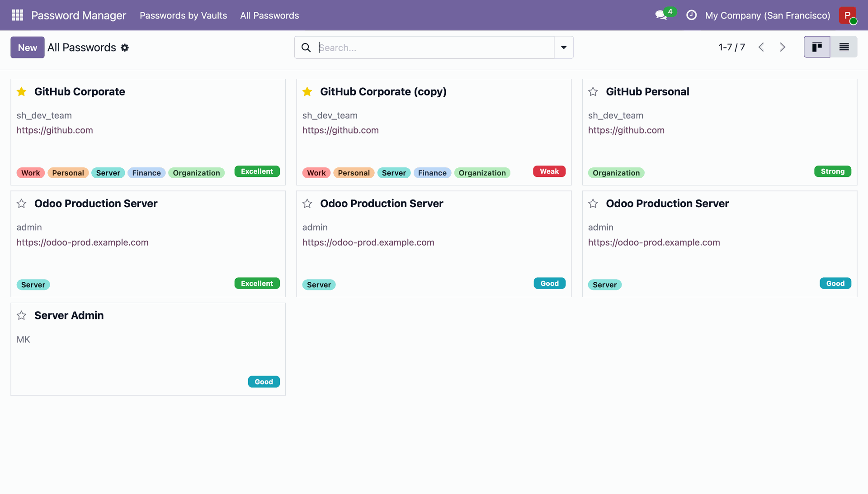
Task: Click the Server tag on GitHub Corporate (copy)
Action: [394, 173]
